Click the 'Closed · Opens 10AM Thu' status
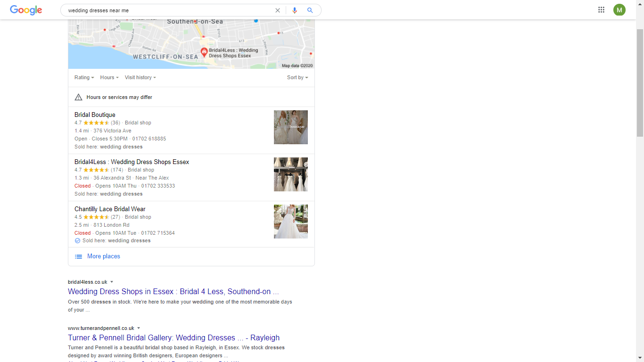 106,186
